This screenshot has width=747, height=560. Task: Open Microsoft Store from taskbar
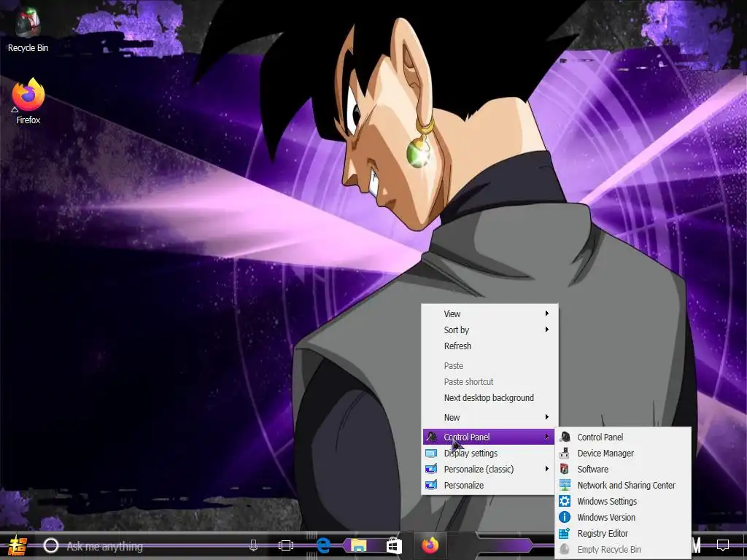click(x=394, y=545)
